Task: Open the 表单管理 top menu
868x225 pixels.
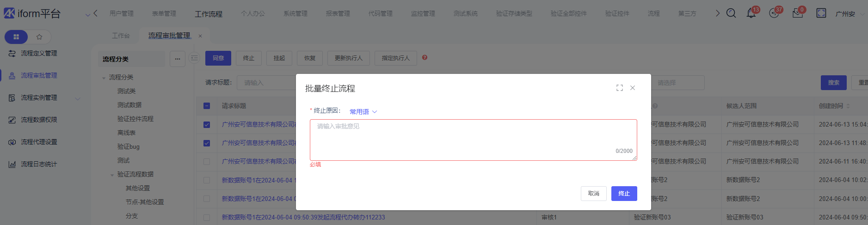Action: tap(164, 13)
